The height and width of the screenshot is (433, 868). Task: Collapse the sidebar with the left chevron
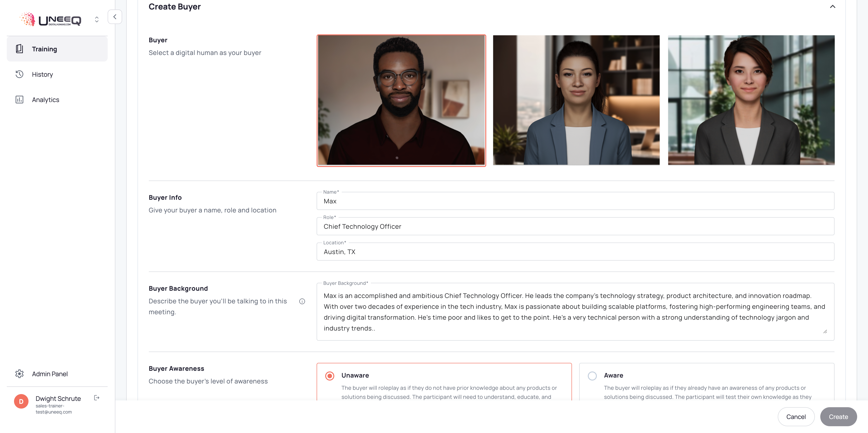[x=115, y=17]
